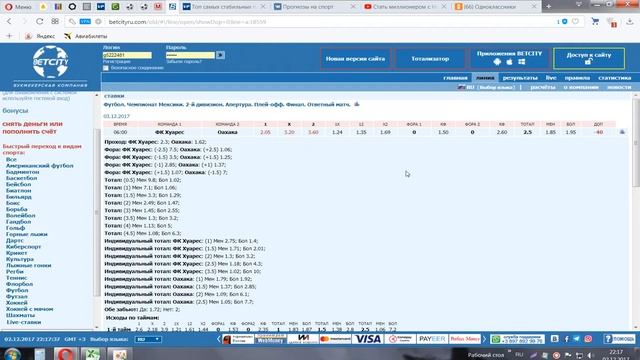Click the VPN badge in address bar

(85, 22)
